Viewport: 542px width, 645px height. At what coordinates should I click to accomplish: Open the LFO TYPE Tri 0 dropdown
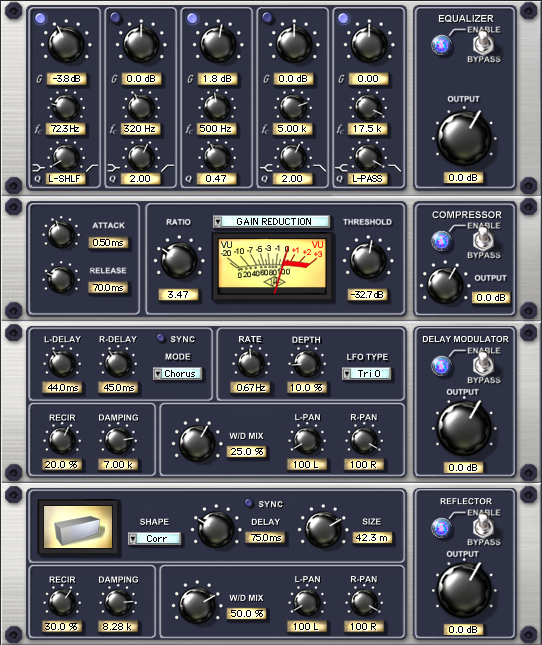366,374
